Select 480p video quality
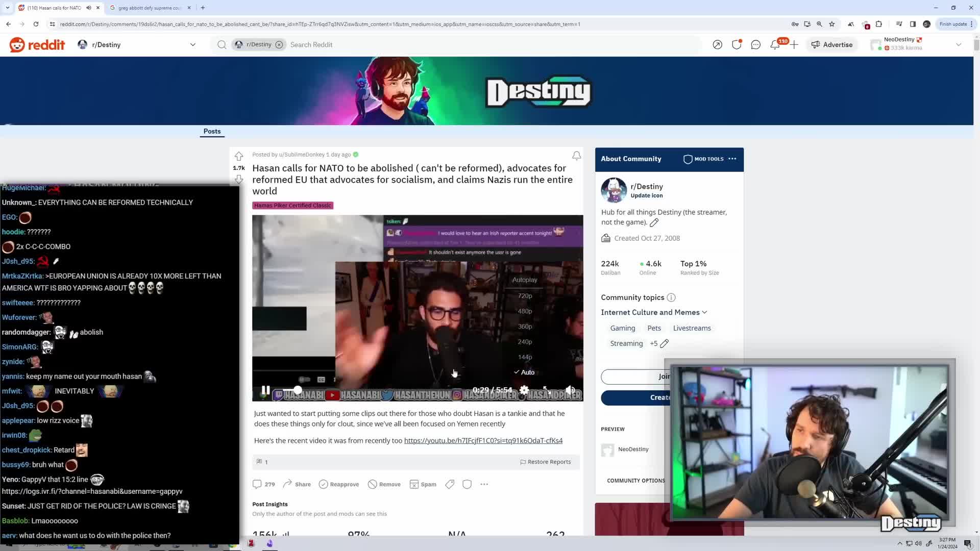Viewport: 980px width, 551px height. pos(525,311)
